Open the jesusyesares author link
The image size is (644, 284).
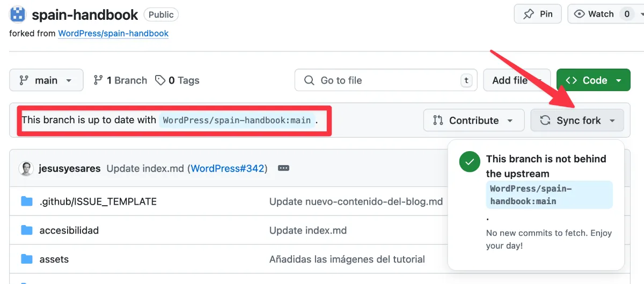coord(70,168)
